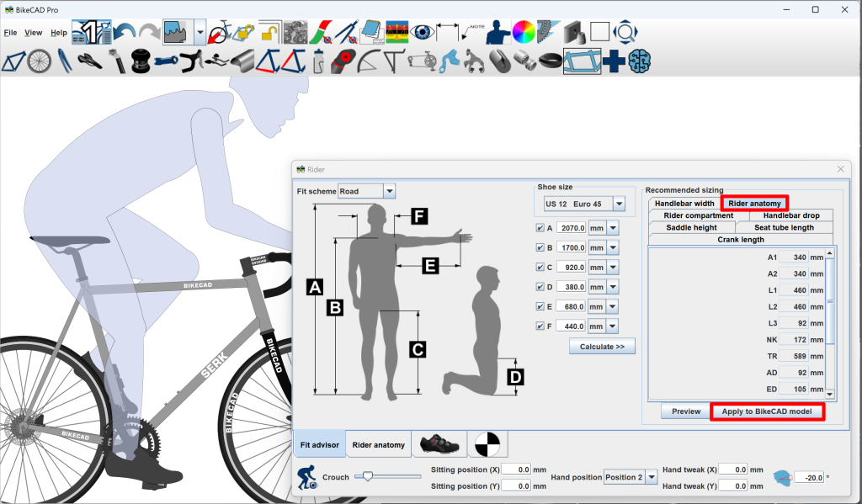Click the Crouch slider handle
This screenshot has height=504, width=862.
[x=367, y=477]
